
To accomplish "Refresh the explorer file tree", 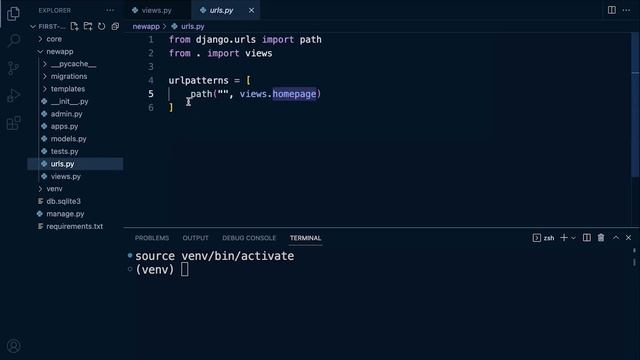I will 101,26.
